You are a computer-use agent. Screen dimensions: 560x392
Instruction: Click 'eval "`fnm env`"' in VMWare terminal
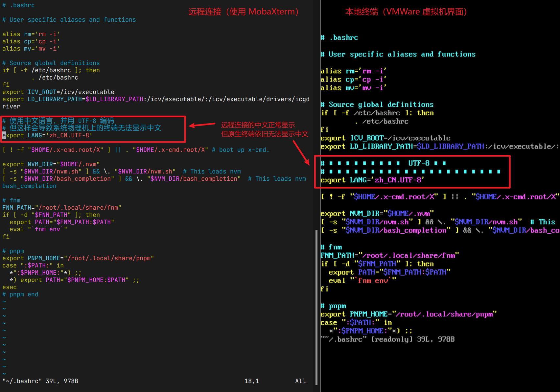pos(362,281)
